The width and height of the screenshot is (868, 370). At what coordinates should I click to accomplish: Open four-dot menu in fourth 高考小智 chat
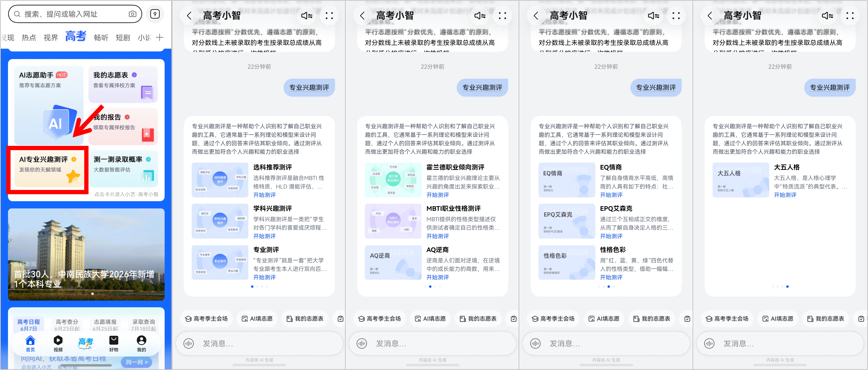850,16
